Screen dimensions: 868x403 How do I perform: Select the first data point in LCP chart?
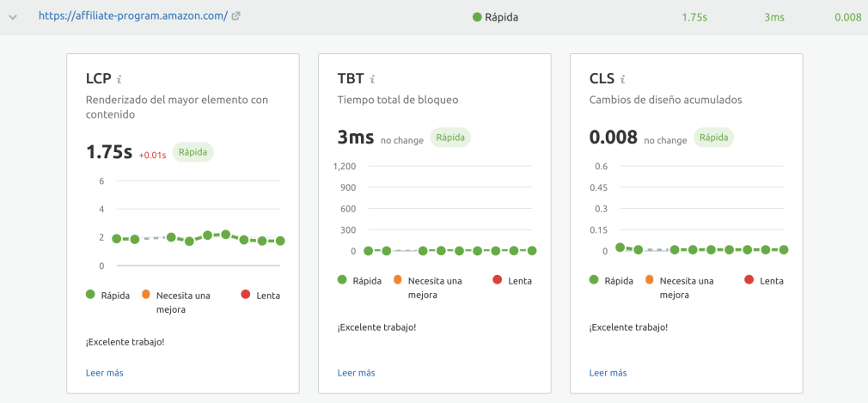coord(116,239)
